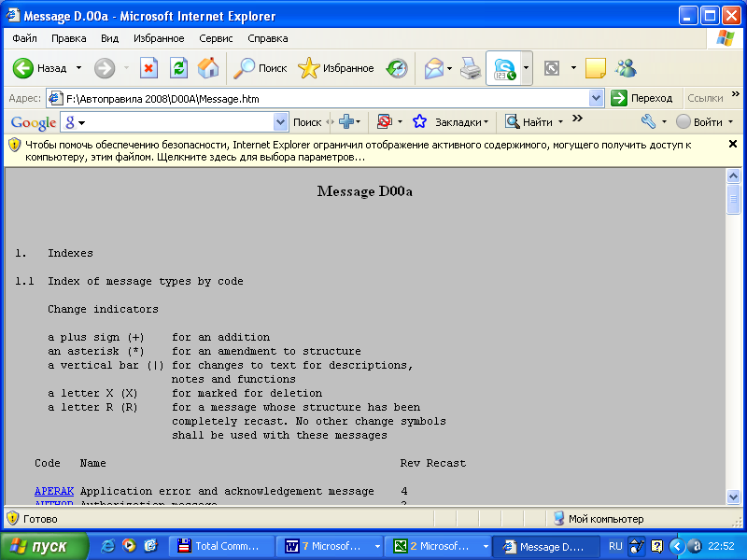Click the security shield on information bar

[14, 145]
